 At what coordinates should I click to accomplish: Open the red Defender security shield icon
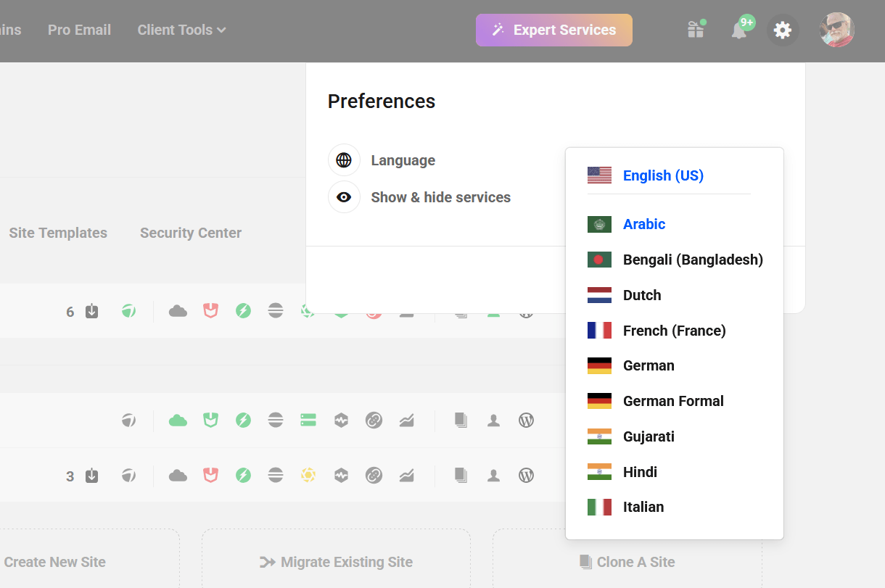click(x=210, y=475)
